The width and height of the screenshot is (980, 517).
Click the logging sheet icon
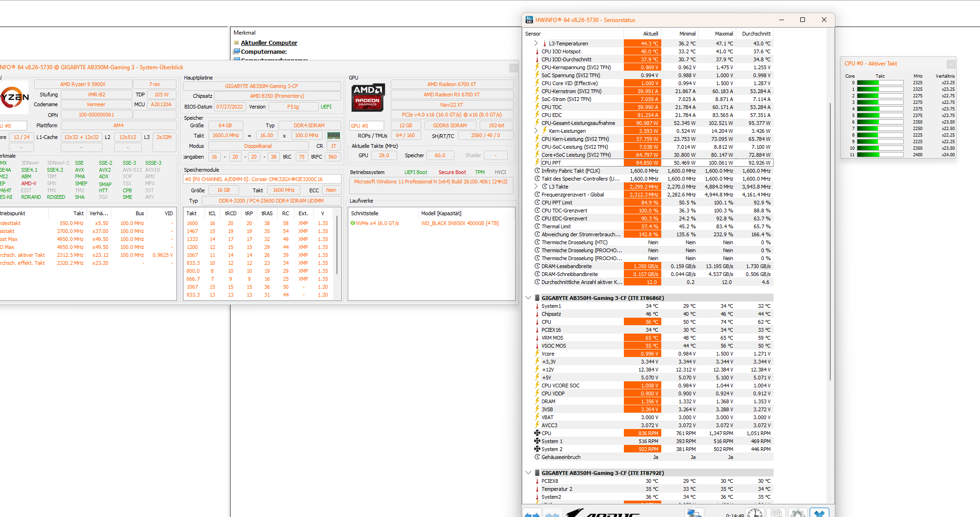pos(776,513)
